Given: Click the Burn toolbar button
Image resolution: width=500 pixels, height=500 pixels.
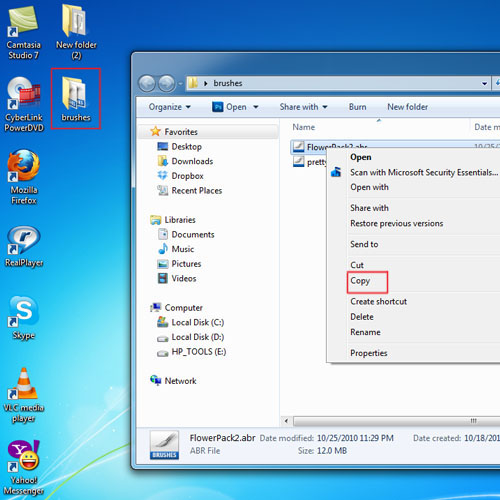Looking at the screenshot, I should pos(357,107).
